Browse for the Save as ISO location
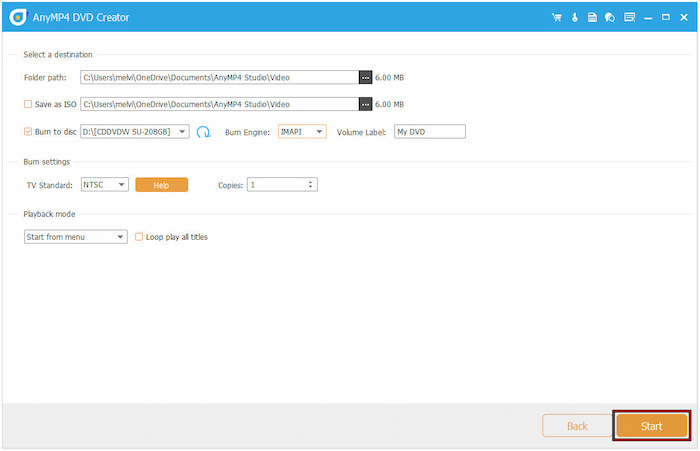This screenshot has height=451, width=700. coord(365,104)
